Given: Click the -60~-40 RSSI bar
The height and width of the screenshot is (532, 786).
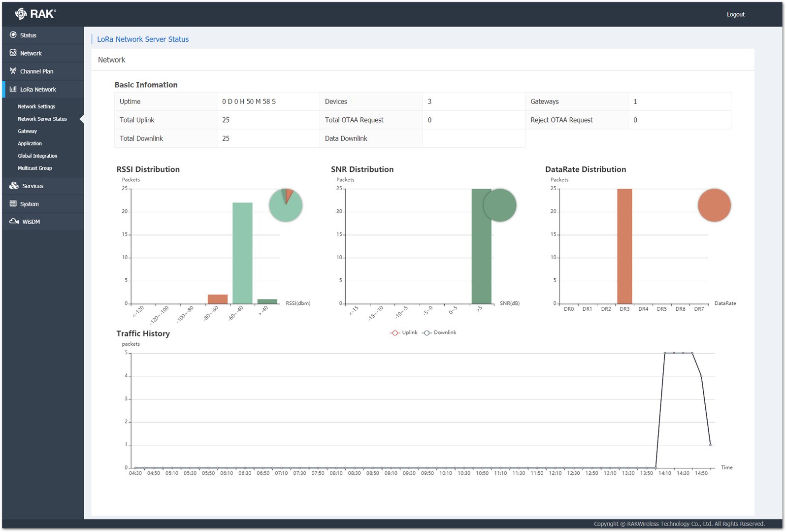Looking at the screenshot, I should click(x=242, y=253).
